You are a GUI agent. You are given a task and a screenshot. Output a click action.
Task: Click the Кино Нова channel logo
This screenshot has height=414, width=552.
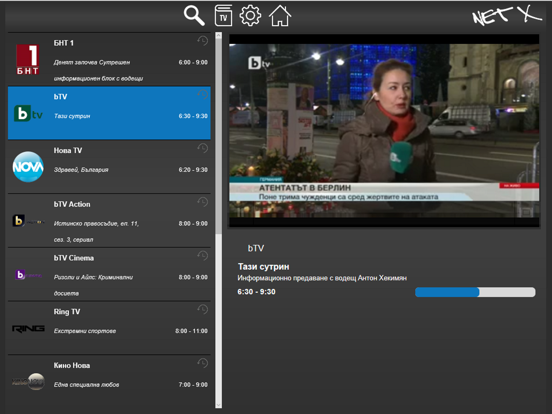pyautogui.click(x=28, y=382)
